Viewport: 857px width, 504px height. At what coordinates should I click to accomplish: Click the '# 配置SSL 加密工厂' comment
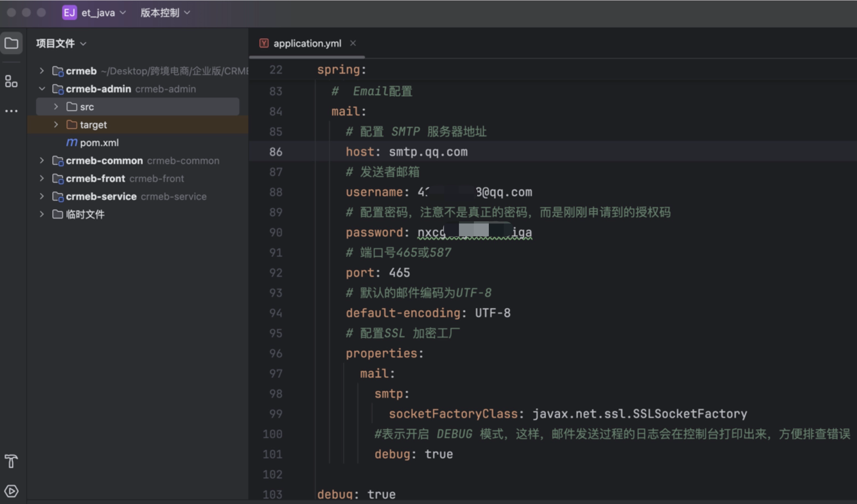pos(402,333)
